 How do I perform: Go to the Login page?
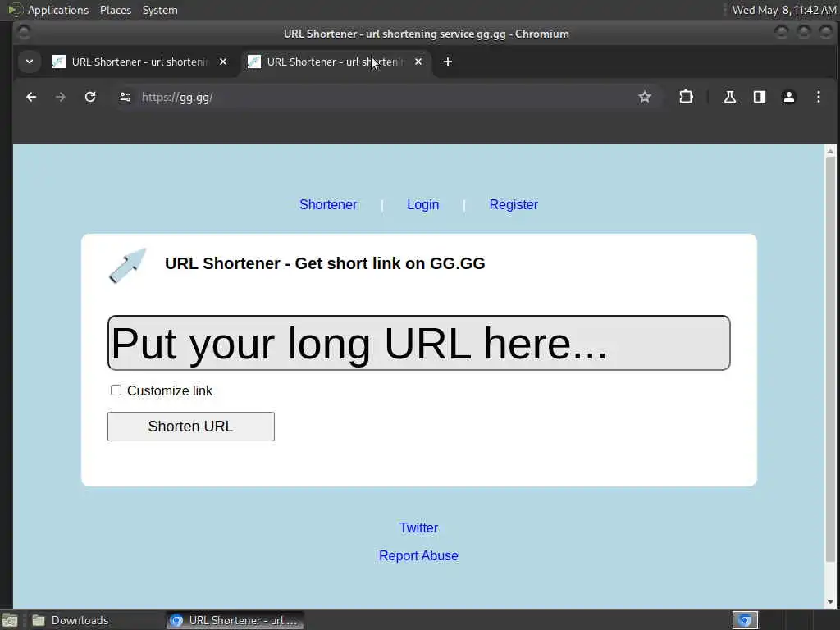pos(422,204)
